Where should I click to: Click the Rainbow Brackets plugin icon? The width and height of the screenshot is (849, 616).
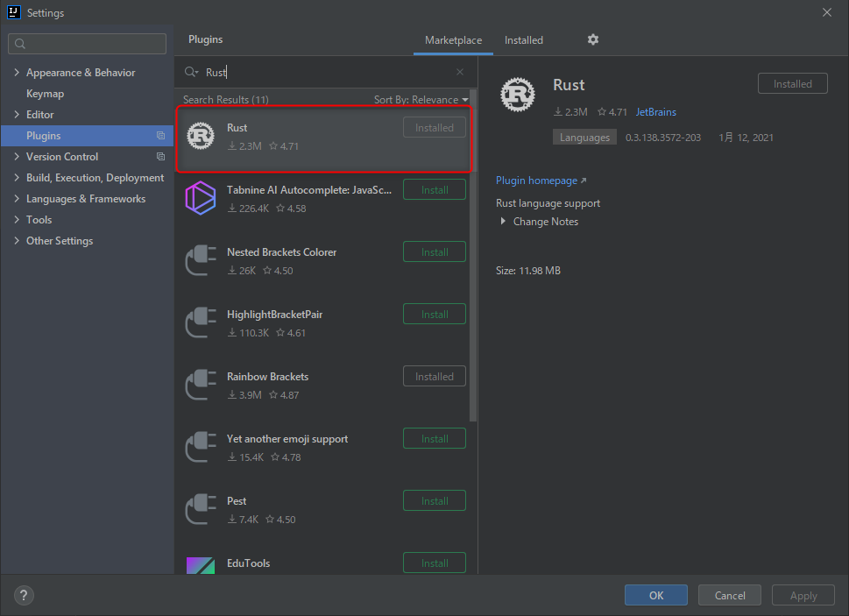201,385
